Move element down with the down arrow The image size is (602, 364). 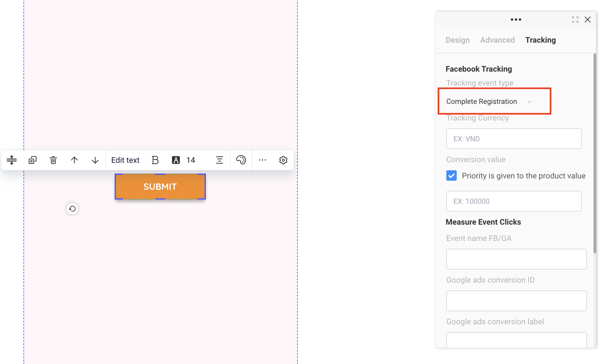pyautogui.click(x=95, y=160)
